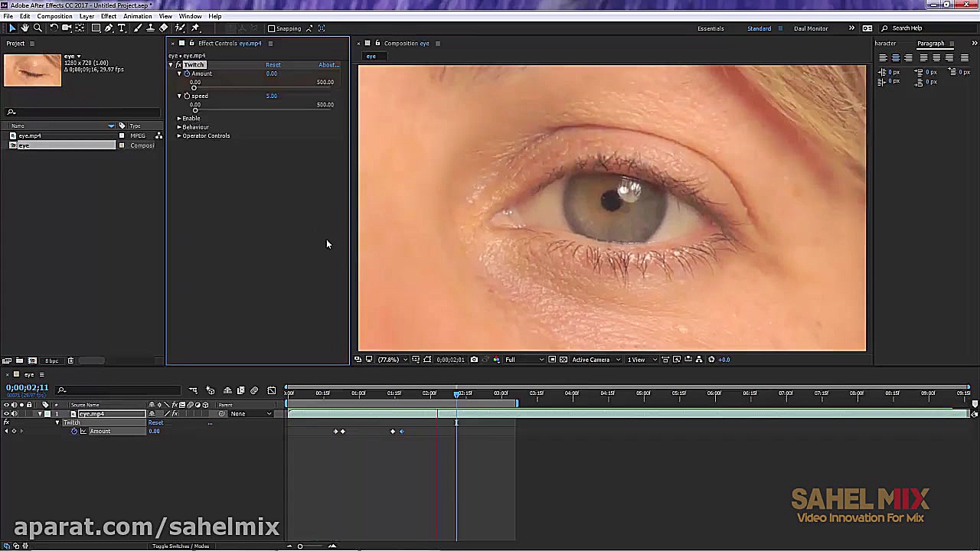The image size is (980, 551).
Task: Switch to the Effect Controls eye.mp4 tab
Action: tap(230, 43)
